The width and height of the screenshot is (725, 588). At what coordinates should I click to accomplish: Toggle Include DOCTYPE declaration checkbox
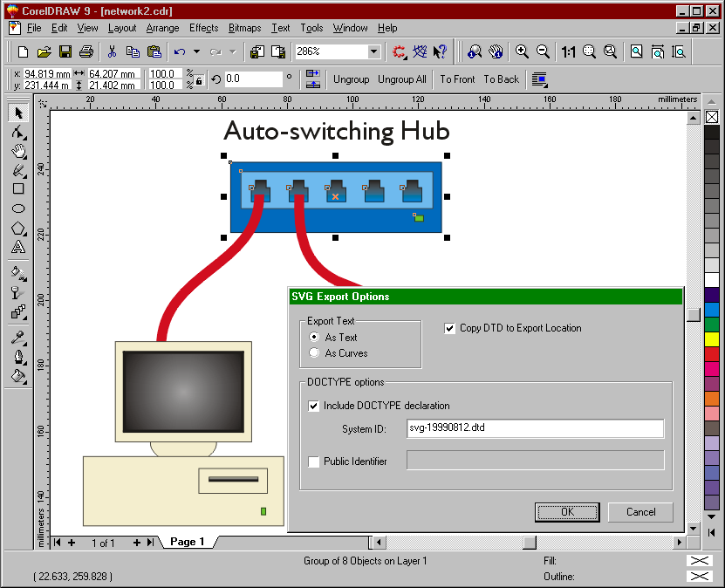[314, 406]
